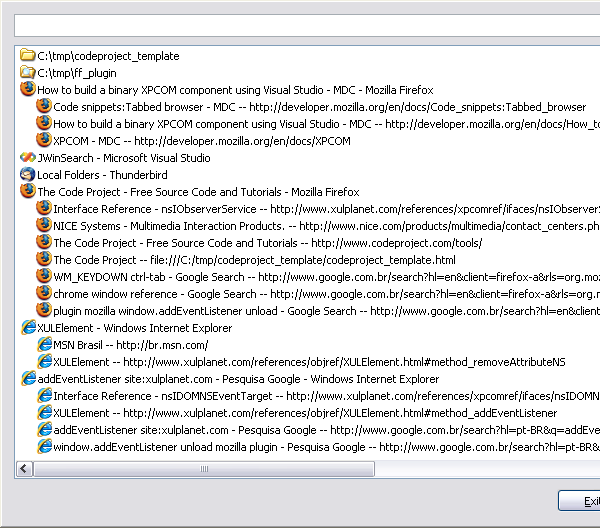Select 'How to build a binary XPCOM component... Mozilla Firefox' window
Screen dimensions: 600x528
pyautogui.click(x=235, y=90)
